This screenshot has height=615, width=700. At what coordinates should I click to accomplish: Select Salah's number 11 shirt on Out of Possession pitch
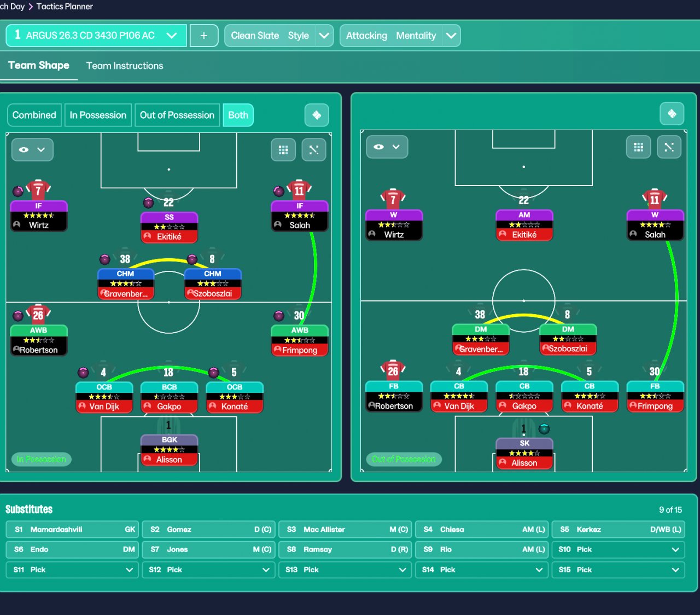655,199
